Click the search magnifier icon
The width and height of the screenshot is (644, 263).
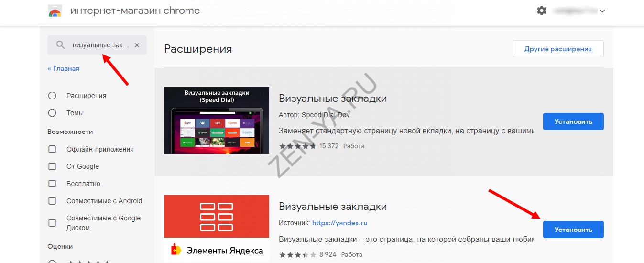tap(60, 45)
